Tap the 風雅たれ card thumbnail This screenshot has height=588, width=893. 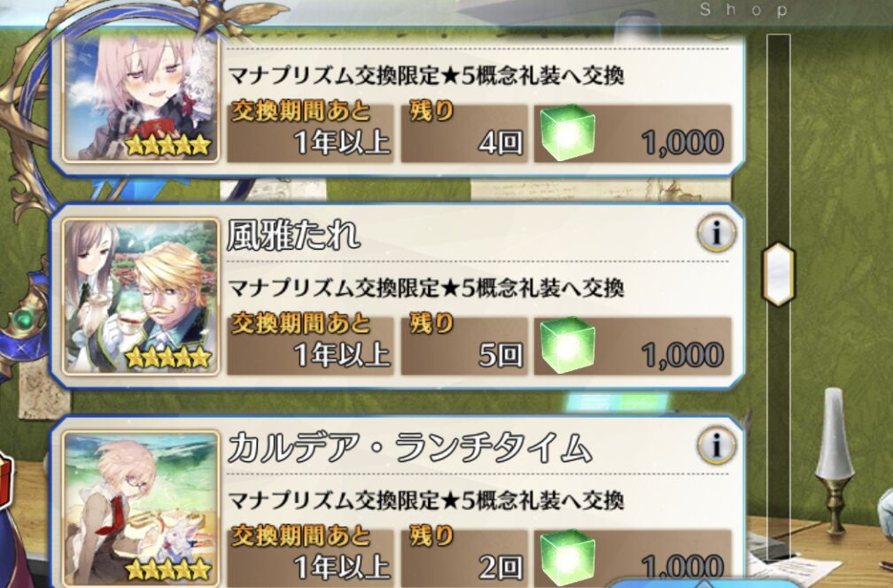click(x=141, y=297)
